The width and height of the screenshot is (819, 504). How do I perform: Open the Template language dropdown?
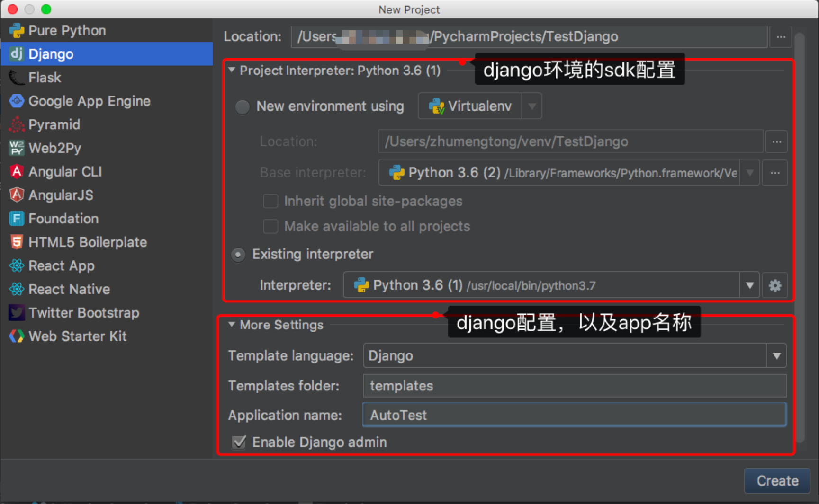coord(776,356)
